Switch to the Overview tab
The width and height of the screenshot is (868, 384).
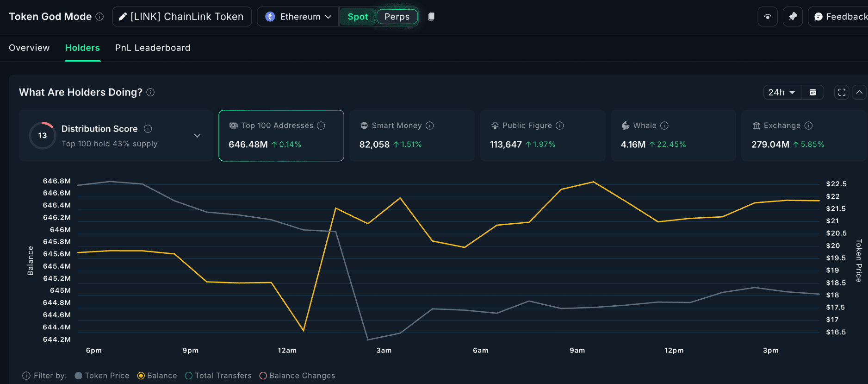[x=29, y=48]
